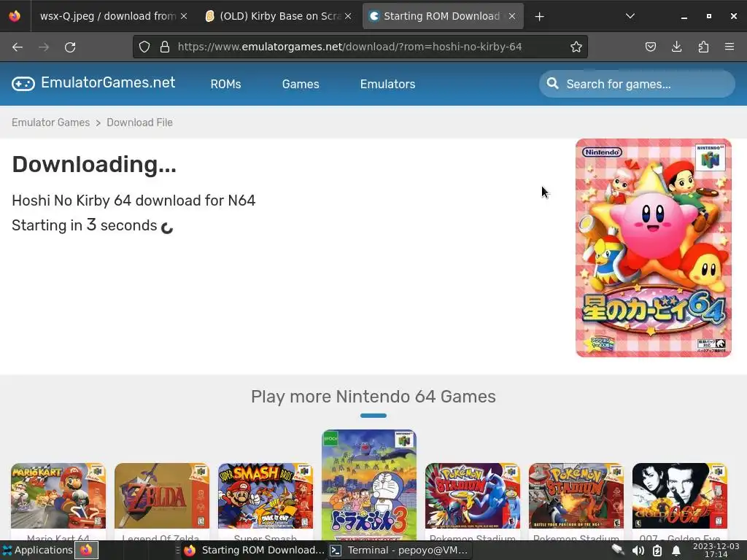
Task: Open the Games menu item
Action: click(301, 85)
